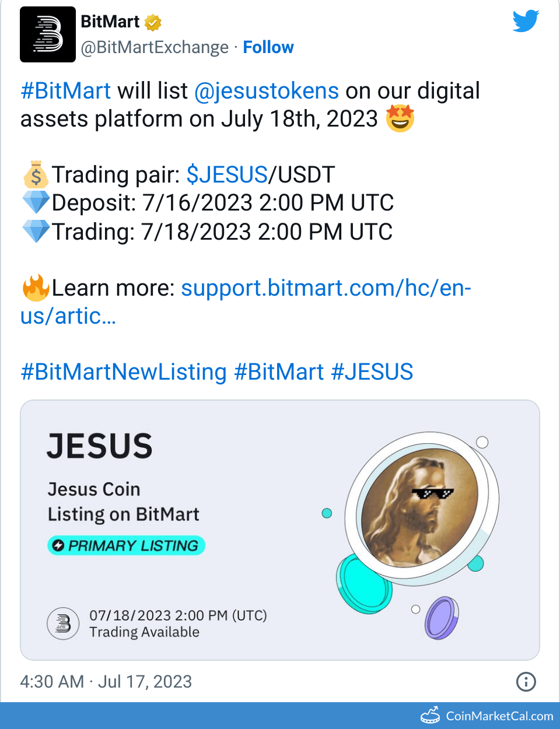The height and width of the screenshot is (729, 560).
Task: Click the gold verified badge
Action: [x=152, y=23]
